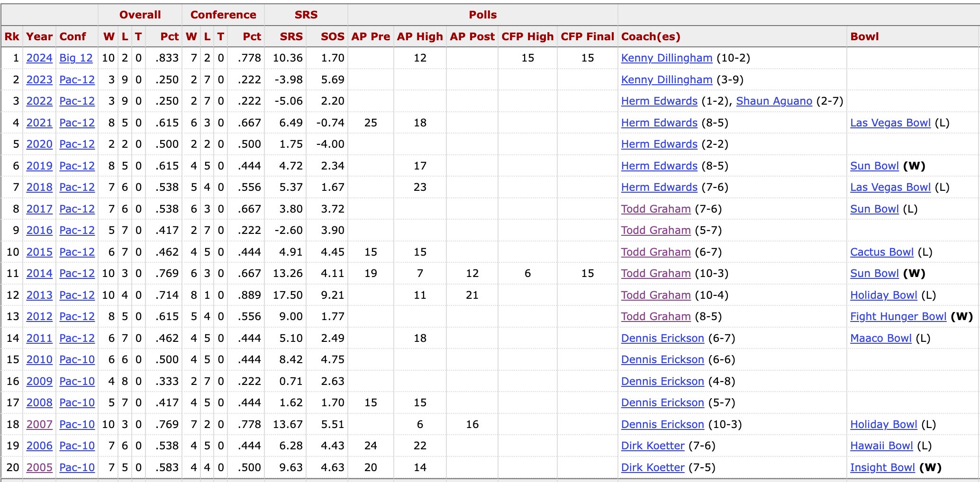Click the Bowl column header

864,36
